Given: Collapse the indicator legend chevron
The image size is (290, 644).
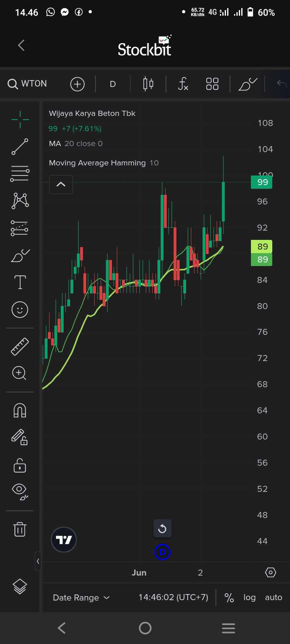Looking at the screenshot, I should point(61,184).
